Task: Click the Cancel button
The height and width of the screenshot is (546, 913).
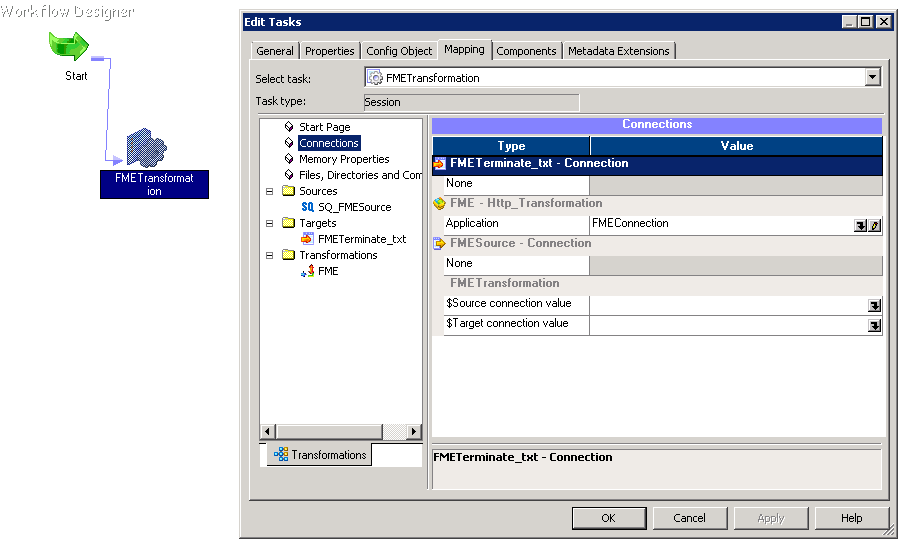Action: click(689, 517)
